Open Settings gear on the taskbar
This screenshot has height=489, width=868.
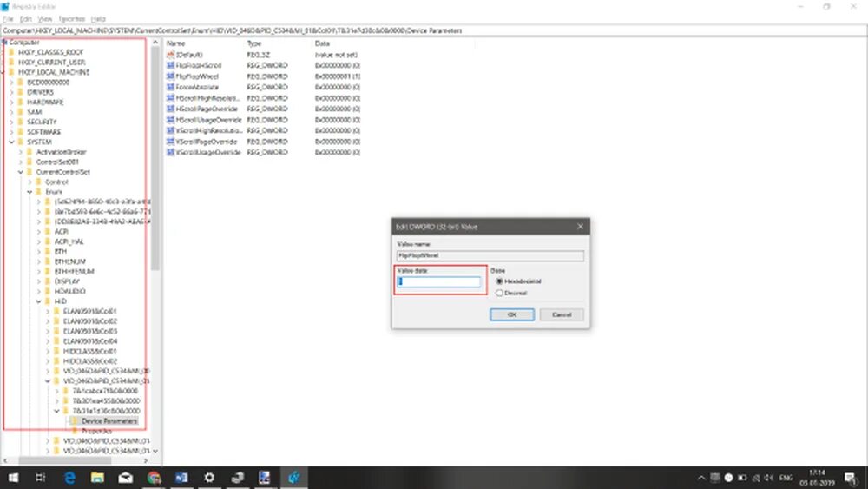[209, 478]
